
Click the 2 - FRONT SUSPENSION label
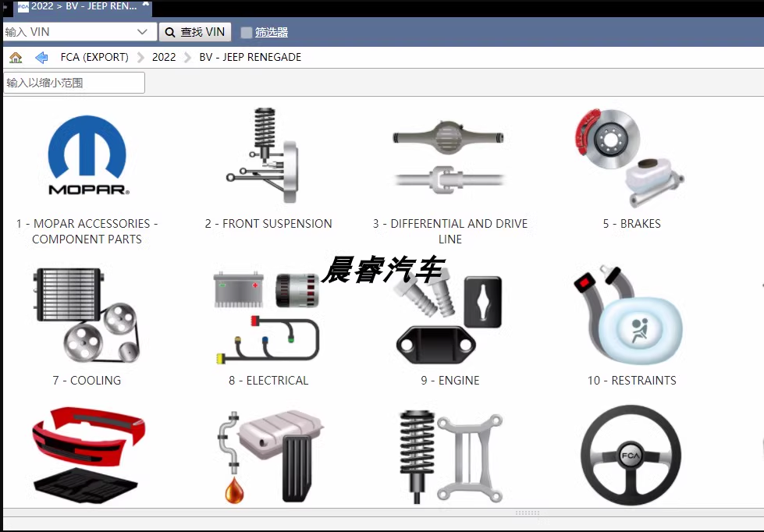click(268, 224)
